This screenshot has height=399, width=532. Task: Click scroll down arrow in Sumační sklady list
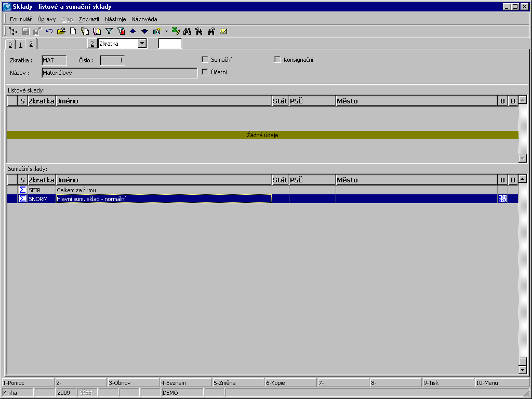coord(523,369)
